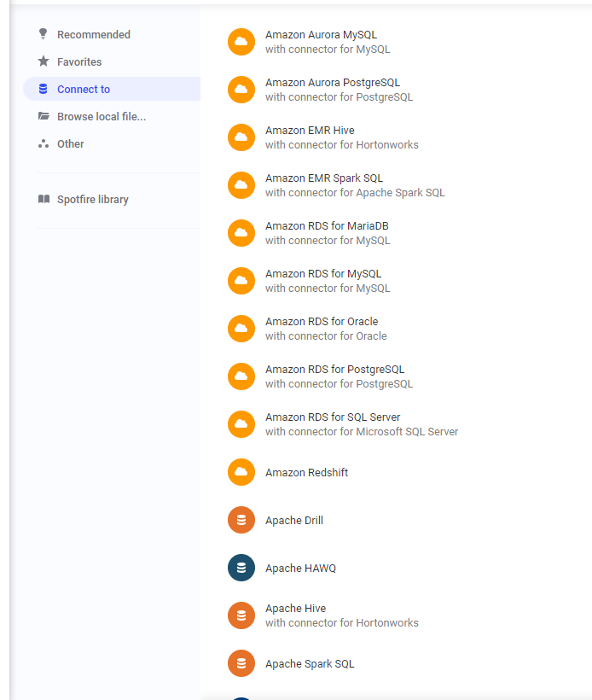The image size is (592, 700).
Task: Click the Amazon RDS for MariaDB cloud icon
Action: click(x=241, y=233)
